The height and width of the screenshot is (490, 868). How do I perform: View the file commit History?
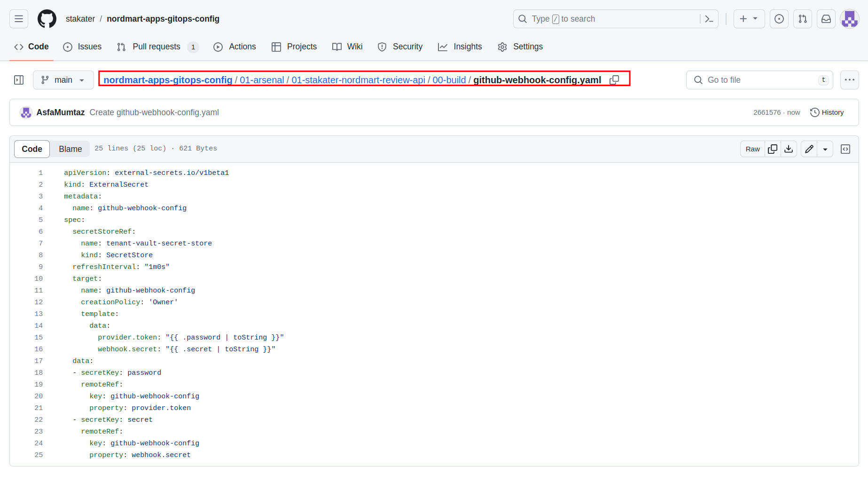coord(827,112)
